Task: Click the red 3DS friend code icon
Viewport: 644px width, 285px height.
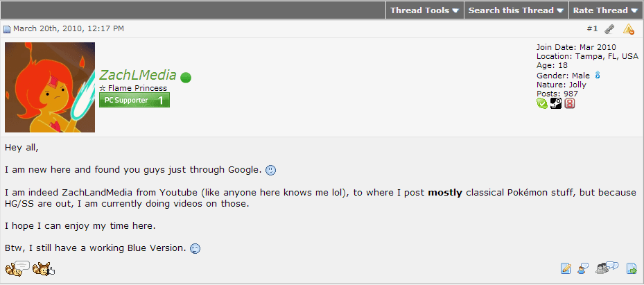Action: coord(569,103)
